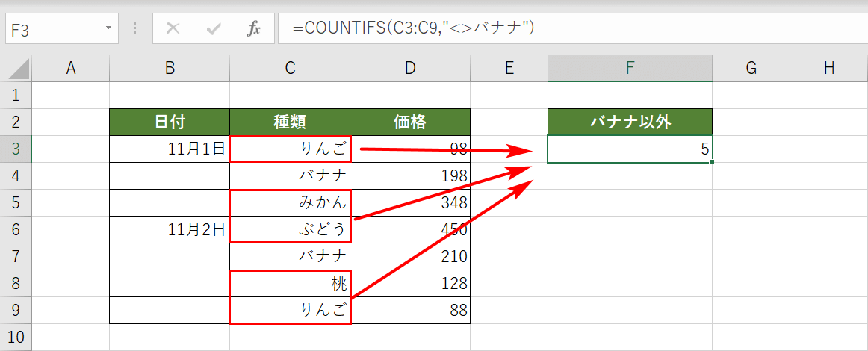
Task: Click the price cell 210
Action: click(409, 256)
